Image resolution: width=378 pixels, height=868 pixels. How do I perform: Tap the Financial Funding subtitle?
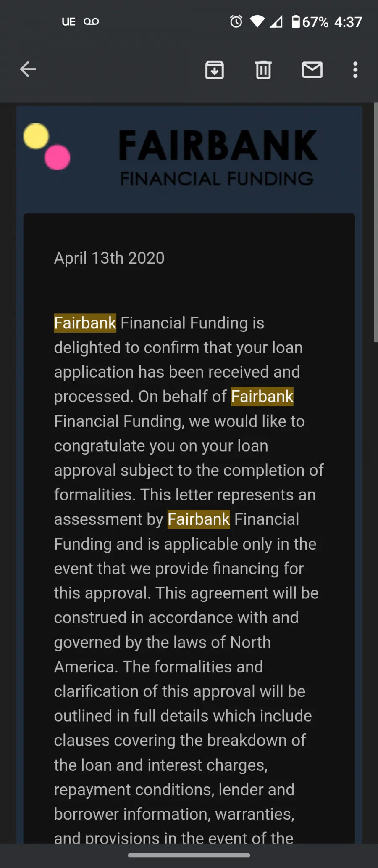(217, 179)
